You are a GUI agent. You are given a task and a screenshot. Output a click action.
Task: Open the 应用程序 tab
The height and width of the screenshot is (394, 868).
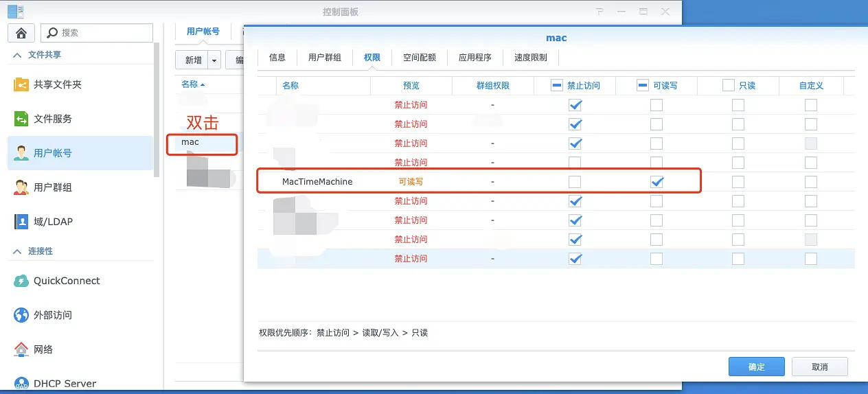(475, 58)
